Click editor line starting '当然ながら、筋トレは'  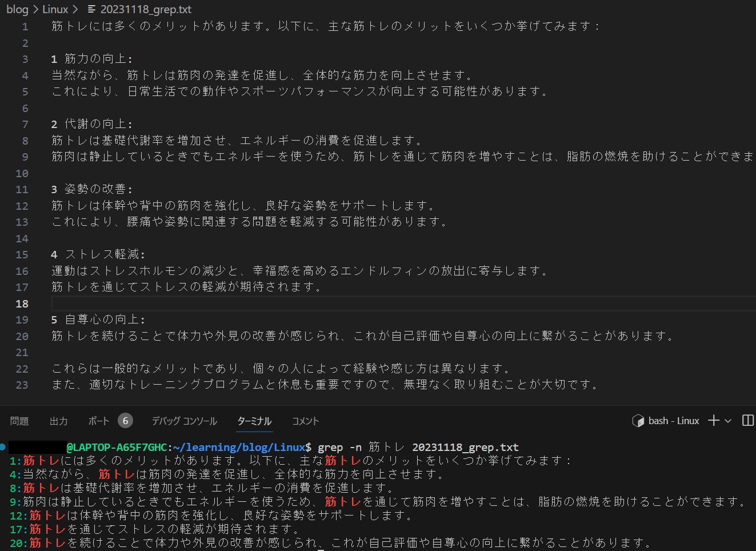pyautogui.click(x=262, y=75)
